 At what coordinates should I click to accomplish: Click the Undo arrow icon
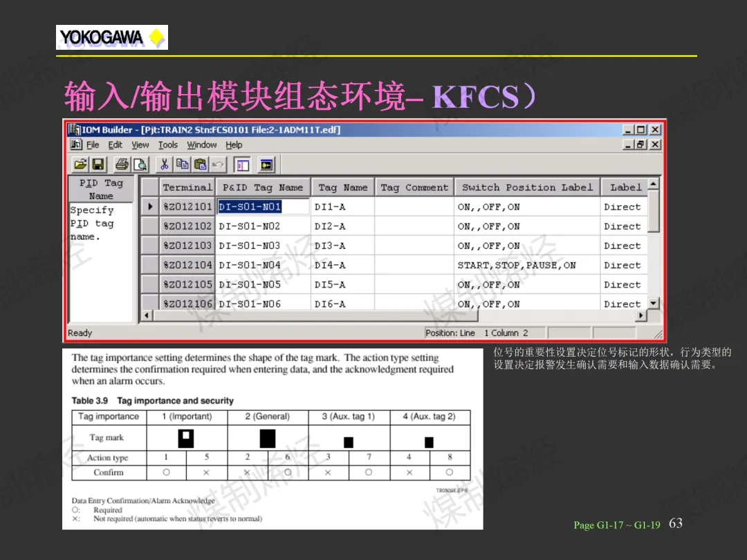[x=218, y=165]
